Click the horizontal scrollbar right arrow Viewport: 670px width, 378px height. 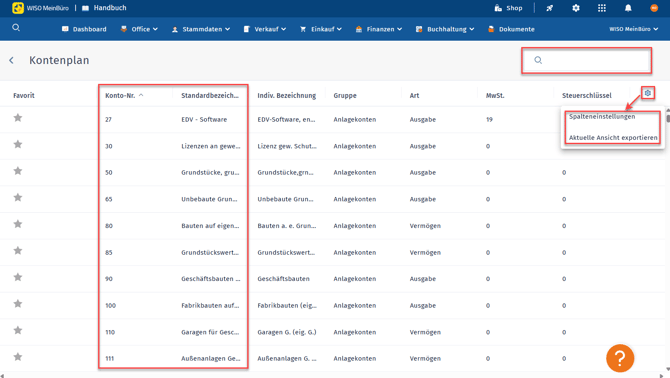(661, 375)
